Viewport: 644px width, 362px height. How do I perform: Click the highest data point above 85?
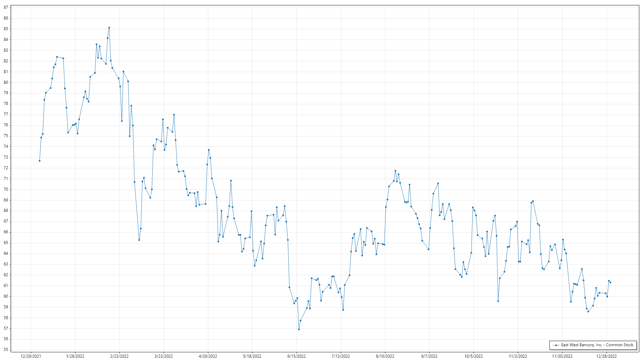point(109,28)
